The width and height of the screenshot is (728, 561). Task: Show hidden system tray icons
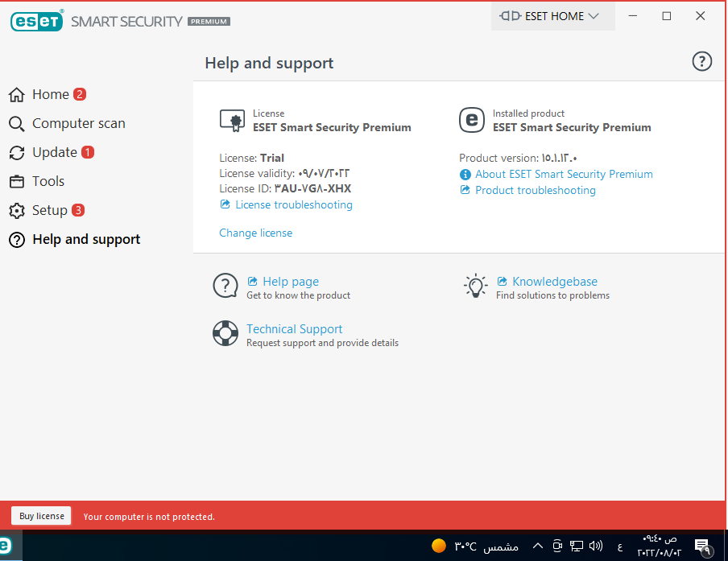click(538, 547)
